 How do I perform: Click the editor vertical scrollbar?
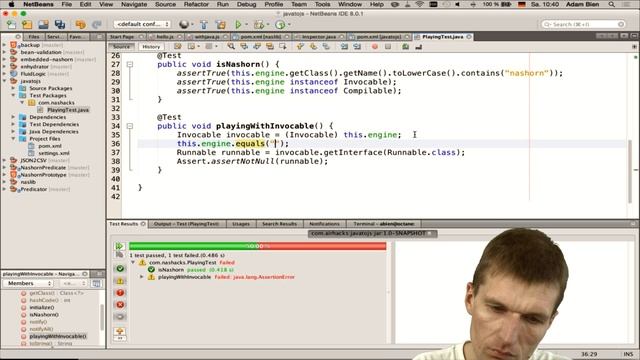pos(631,171)
